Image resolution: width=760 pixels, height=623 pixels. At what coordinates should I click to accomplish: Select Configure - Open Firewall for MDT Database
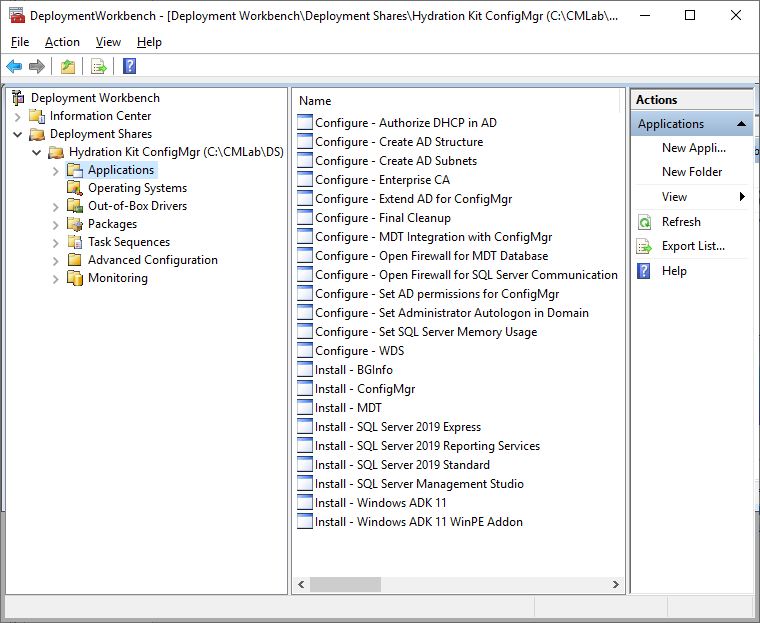point(431,256)
